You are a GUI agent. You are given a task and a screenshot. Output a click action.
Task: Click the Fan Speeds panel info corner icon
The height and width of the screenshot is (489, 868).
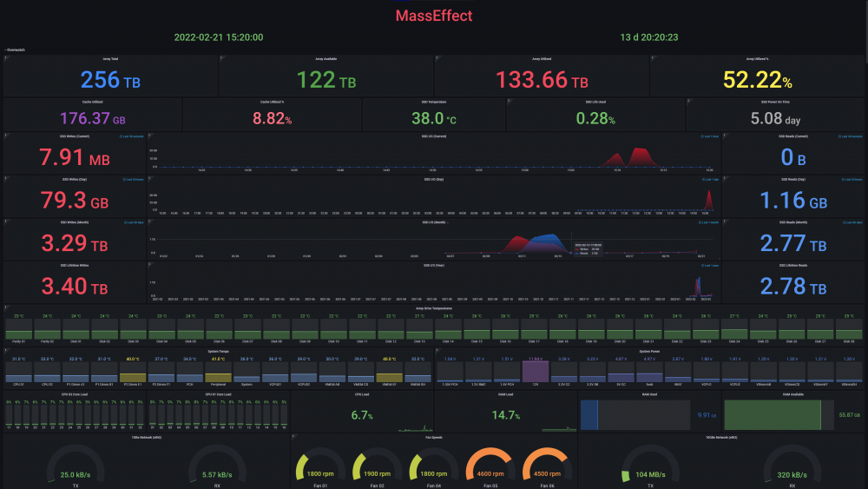293,436
